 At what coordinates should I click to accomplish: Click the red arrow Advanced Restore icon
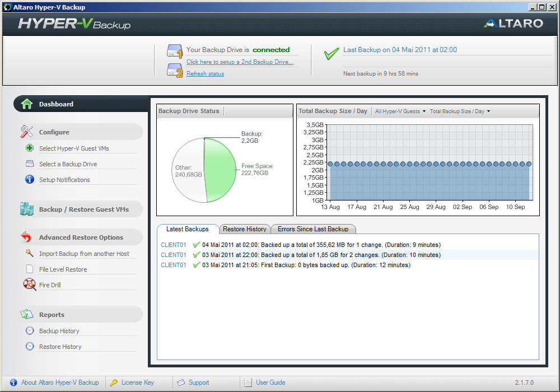[x=26, y=237]
